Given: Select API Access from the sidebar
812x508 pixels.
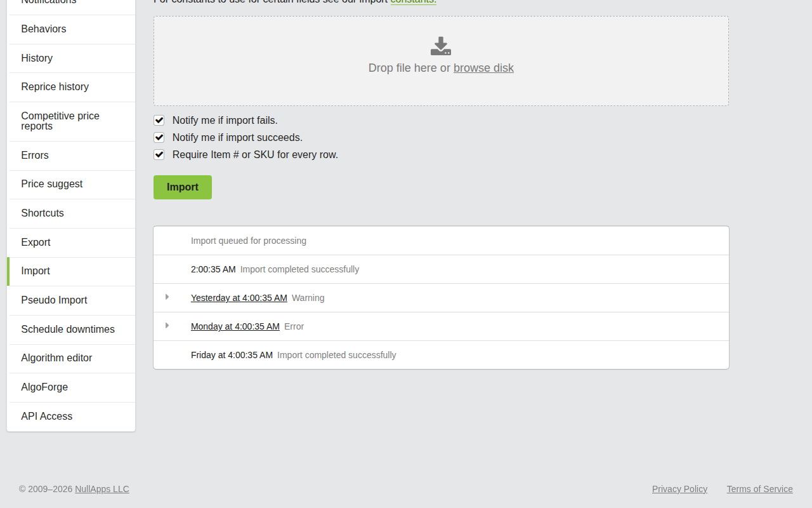Looking at the screenshot, I should (x=46, y=416).
